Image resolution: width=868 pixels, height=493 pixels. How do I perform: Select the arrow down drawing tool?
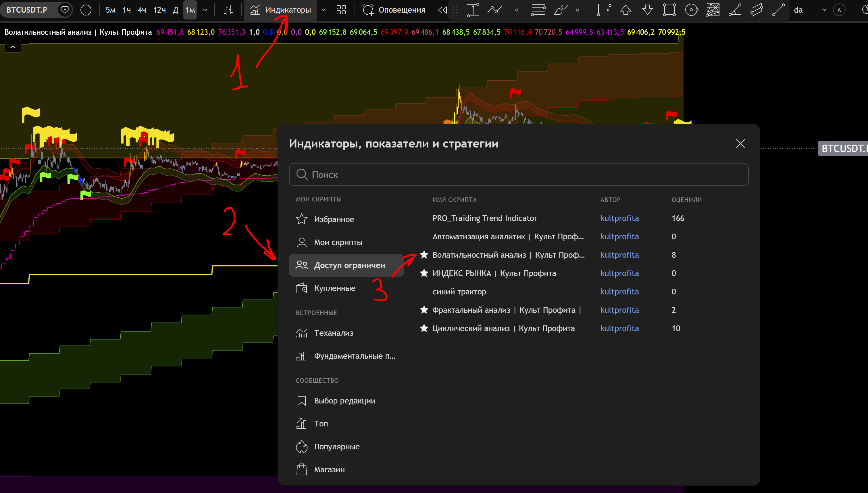(x=647, y=10)
